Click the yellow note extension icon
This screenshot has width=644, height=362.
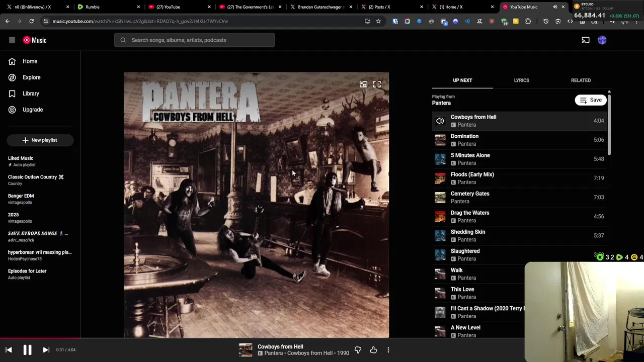pyautogui.click(x=516, y=21)
